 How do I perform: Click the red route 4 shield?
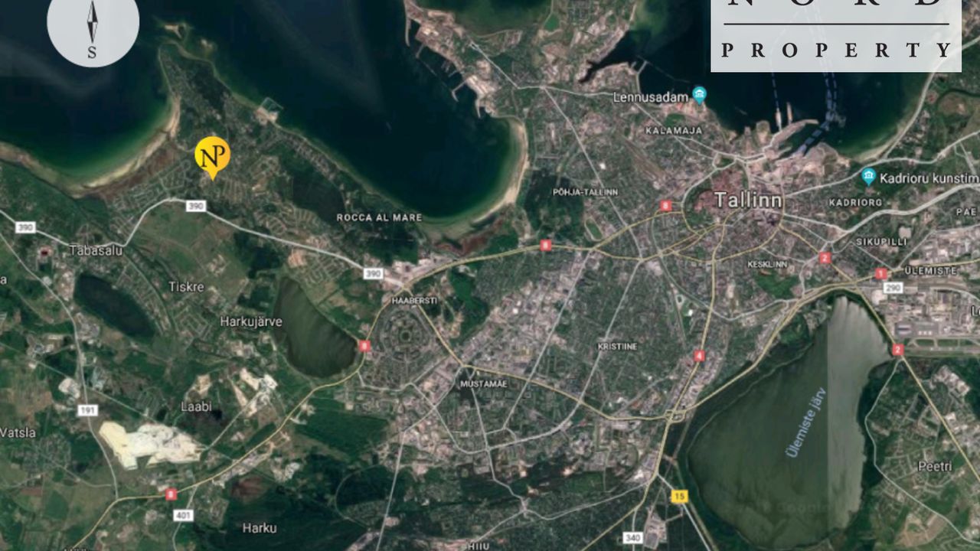tap(699, 356)
